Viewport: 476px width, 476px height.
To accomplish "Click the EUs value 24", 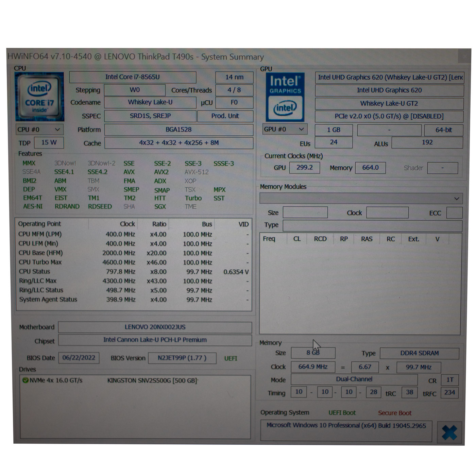I will point(334,142).
